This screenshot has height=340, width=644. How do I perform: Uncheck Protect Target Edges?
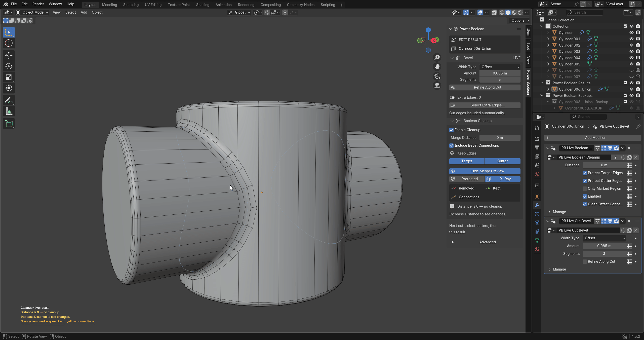pyautogui.click(x=585, y=173)
